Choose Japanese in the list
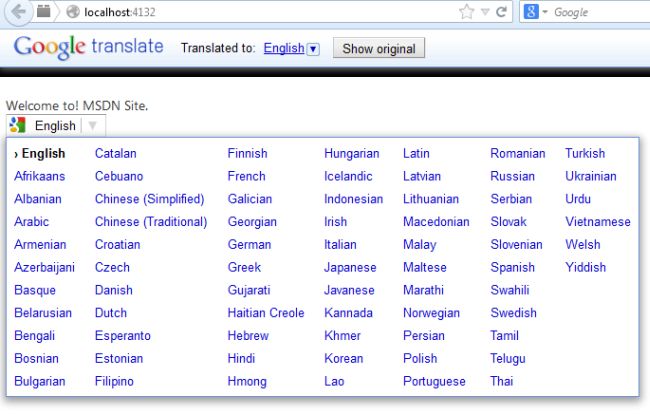650x415 pixels. [350, 267]
